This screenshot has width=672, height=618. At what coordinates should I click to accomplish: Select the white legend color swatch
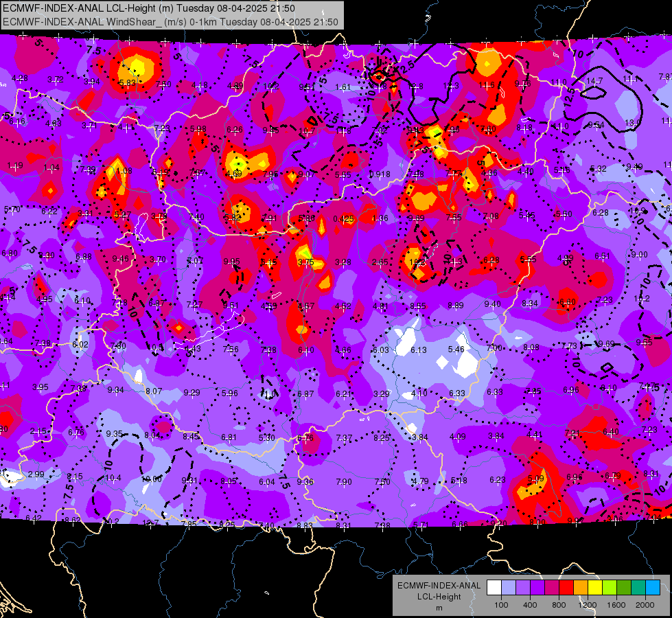[494, 588]
